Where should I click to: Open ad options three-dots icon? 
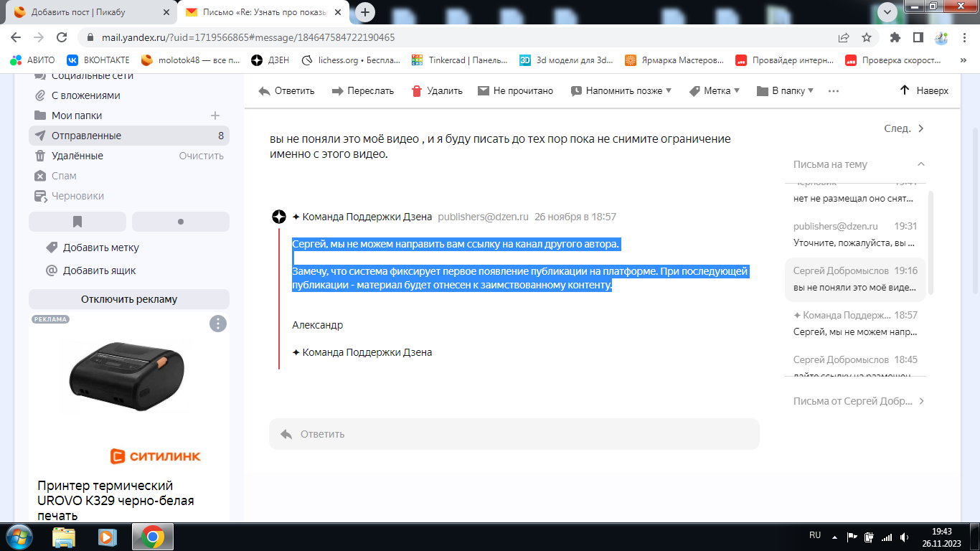point(218,324)
